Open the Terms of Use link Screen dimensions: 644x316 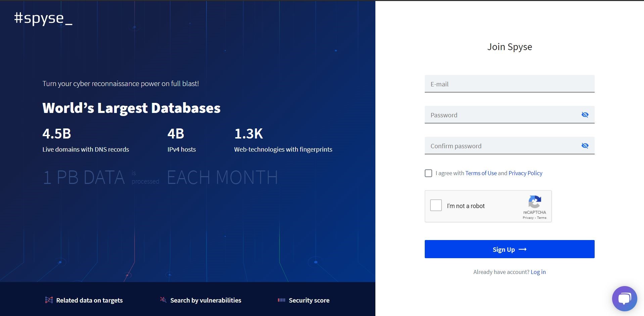(x=481, y=173)
